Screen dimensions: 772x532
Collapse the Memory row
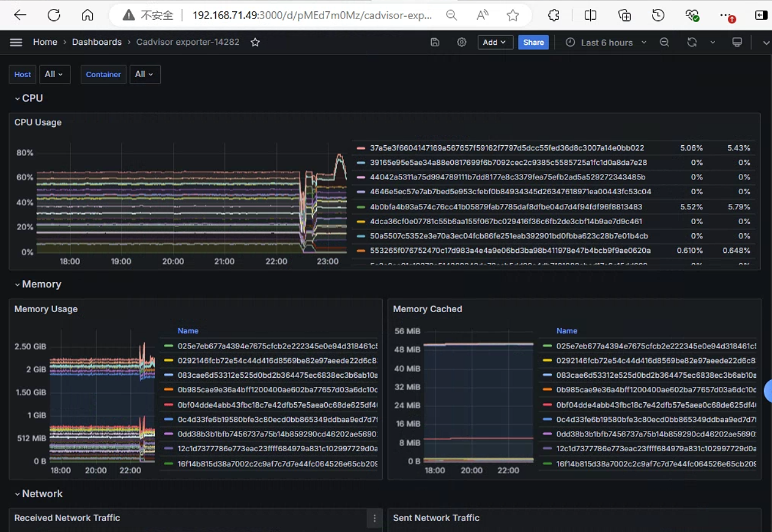(38, 285)
